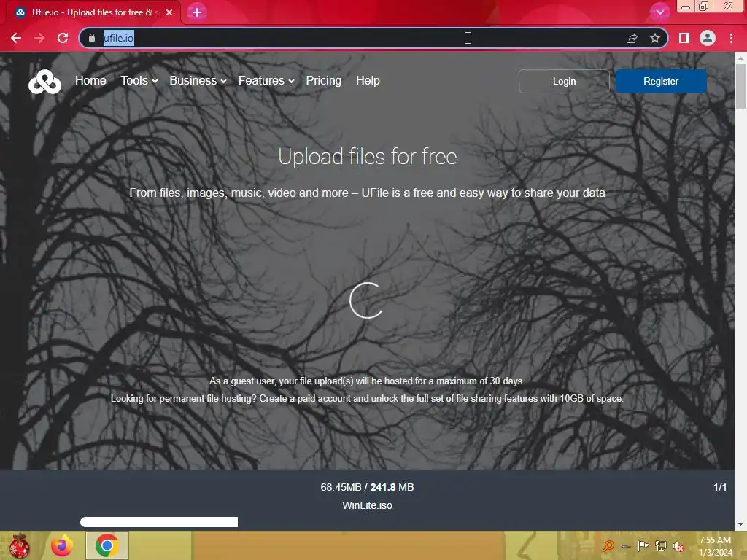Click the padlock site info icon
The height and width of the screenshot is (560, 747).
pyautogui.click(x=92, y=38)
